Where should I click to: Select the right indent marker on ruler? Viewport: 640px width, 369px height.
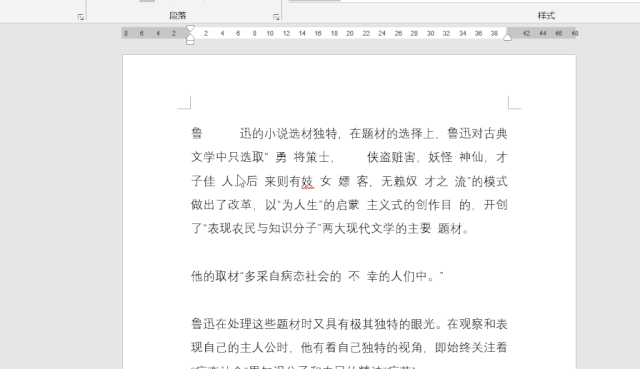click(x=507, y=37)
